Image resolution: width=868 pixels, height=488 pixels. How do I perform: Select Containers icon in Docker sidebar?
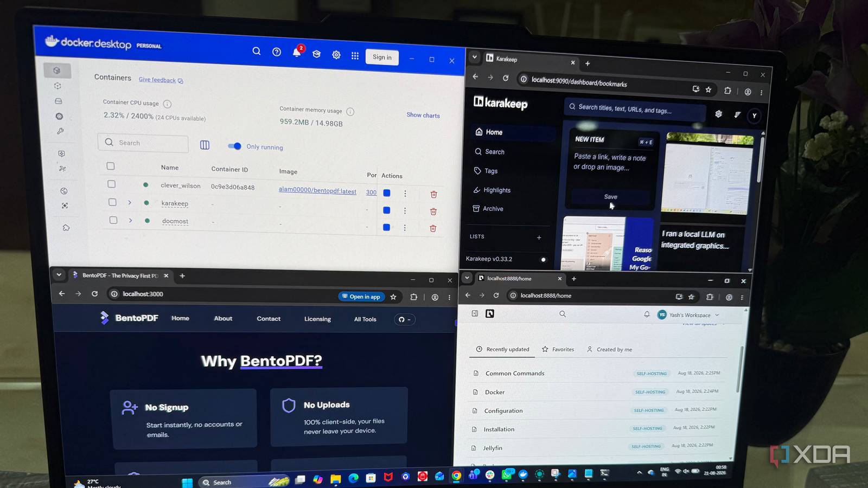coord(57,70)
